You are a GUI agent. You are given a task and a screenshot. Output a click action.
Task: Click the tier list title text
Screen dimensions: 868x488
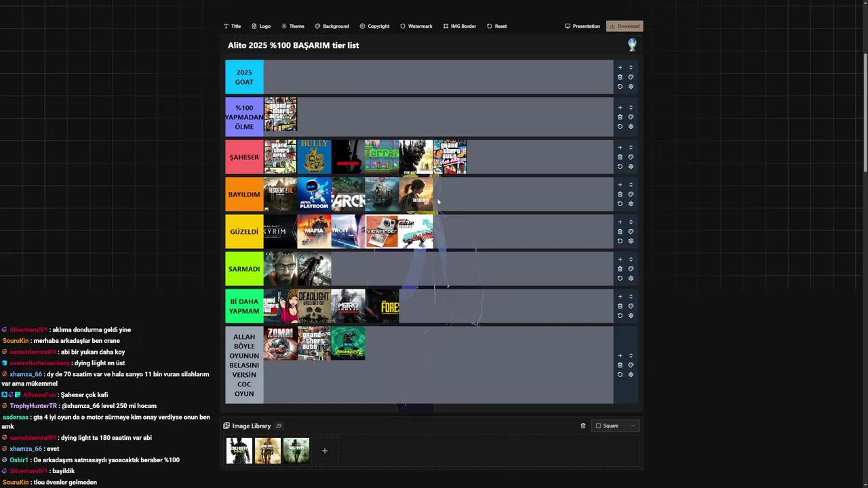(x=294, y=45)
